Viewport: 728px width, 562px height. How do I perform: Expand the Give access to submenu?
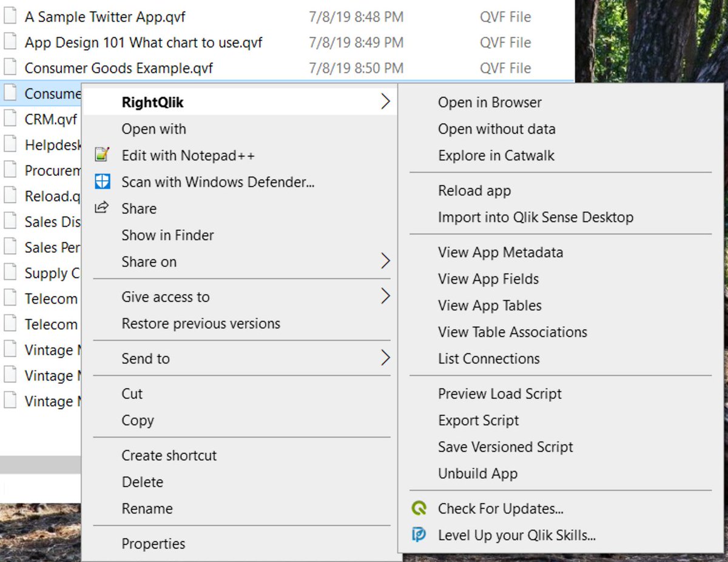coord(385,296)
